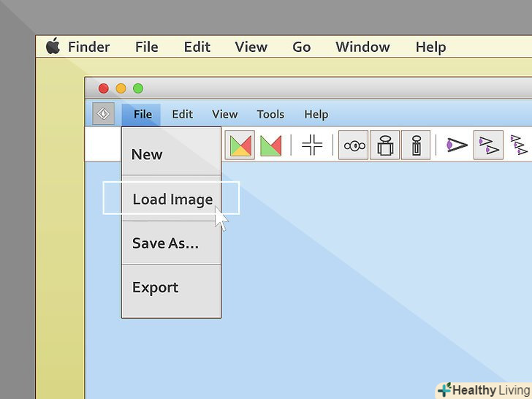Choose New from the File menu

point(147,154)
